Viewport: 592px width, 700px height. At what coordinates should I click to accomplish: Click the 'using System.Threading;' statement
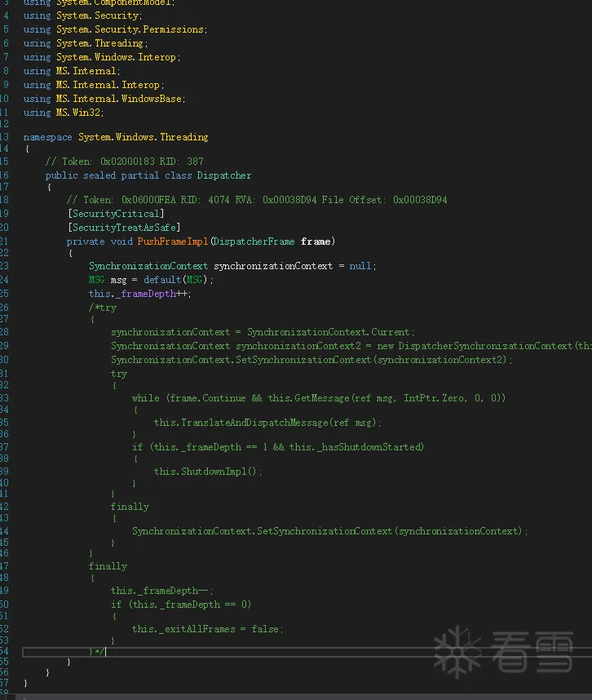click(85, 43)
